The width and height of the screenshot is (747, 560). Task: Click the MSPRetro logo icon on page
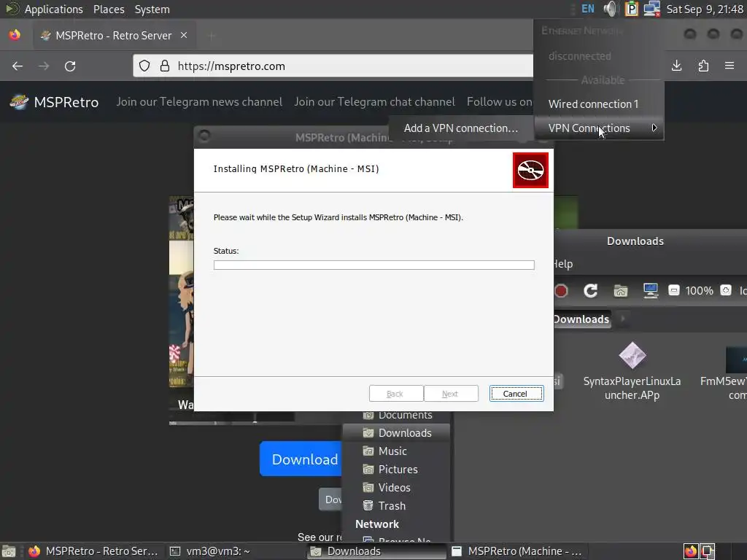click(19, 102)
